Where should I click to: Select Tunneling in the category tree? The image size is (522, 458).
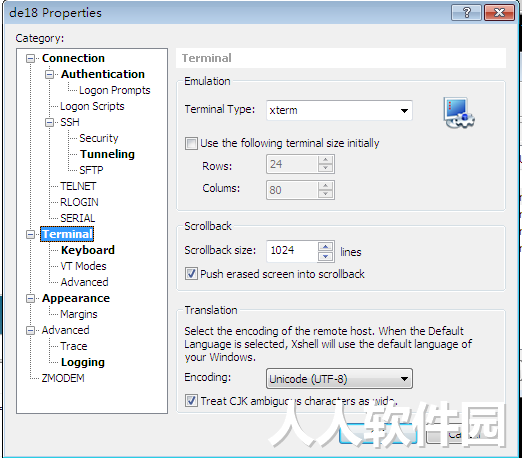pos(107,154)
